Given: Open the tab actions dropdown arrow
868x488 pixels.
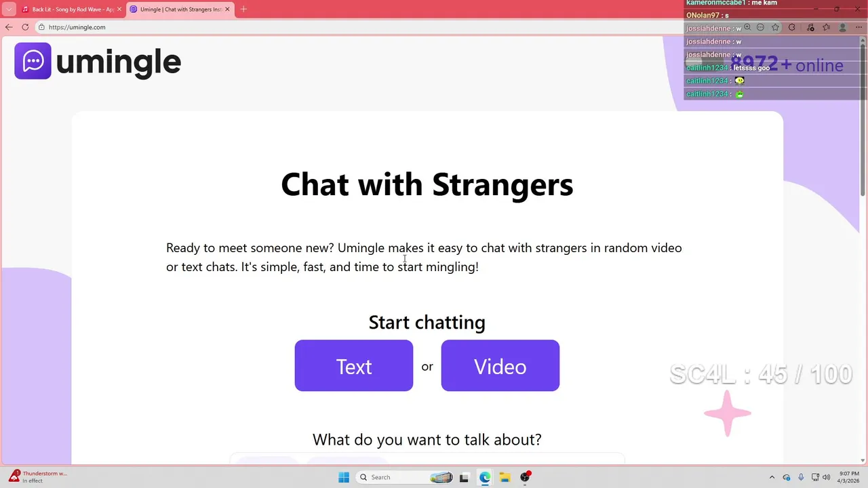Looking at the screenshot, I should tap(9, 9).
